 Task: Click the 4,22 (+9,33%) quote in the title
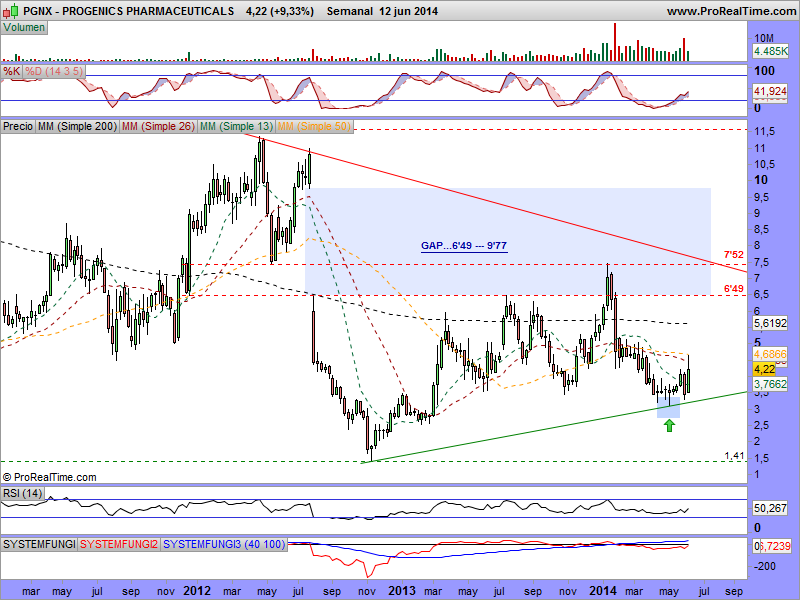280,11
